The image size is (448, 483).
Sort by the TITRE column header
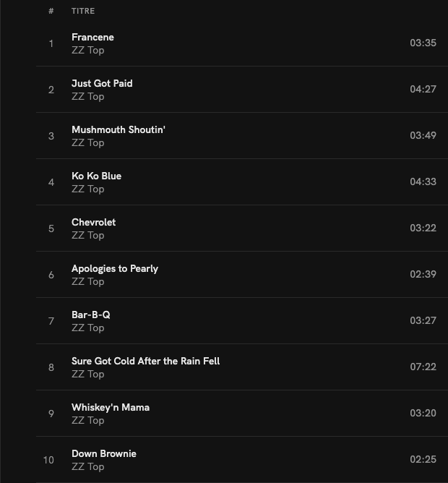[83, 11]
